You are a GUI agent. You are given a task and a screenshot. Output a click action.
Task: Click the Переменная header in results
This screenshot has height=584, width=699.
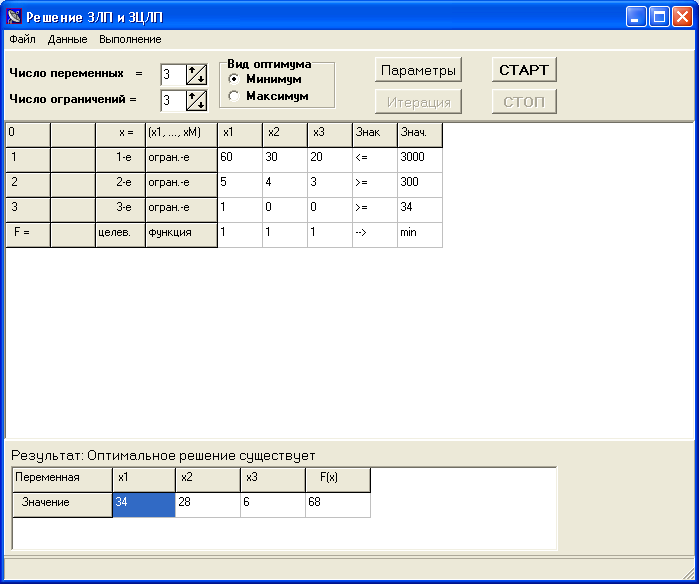pos(62,480)
